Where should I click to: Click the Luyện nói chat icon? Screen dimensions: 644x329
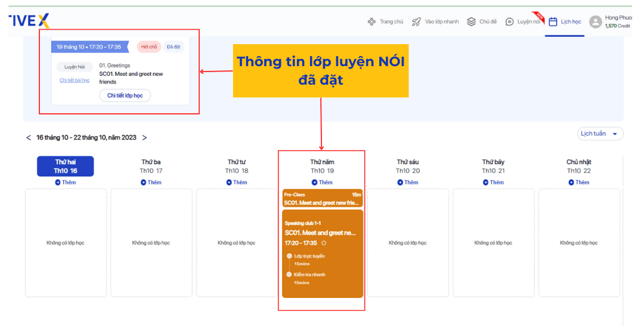tap(509, 22)
